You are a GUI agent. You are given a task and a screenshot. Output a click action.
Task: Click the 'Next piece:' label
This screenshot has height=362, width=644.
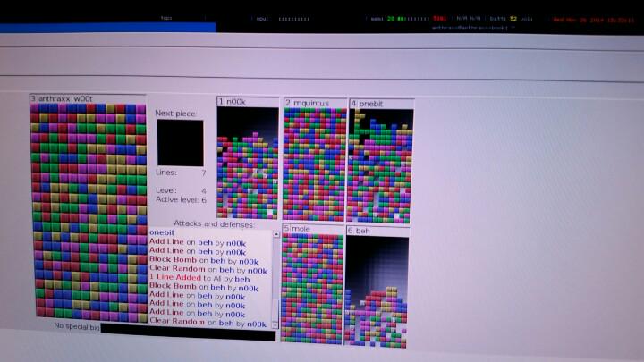pyautogui.click(x=176, y=114)
